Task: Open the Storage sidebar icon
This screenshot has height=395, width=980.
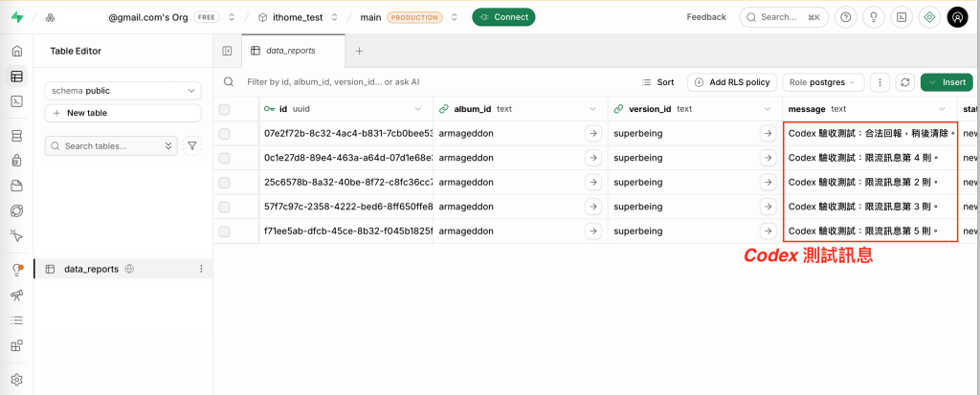Action: [17, 186]
